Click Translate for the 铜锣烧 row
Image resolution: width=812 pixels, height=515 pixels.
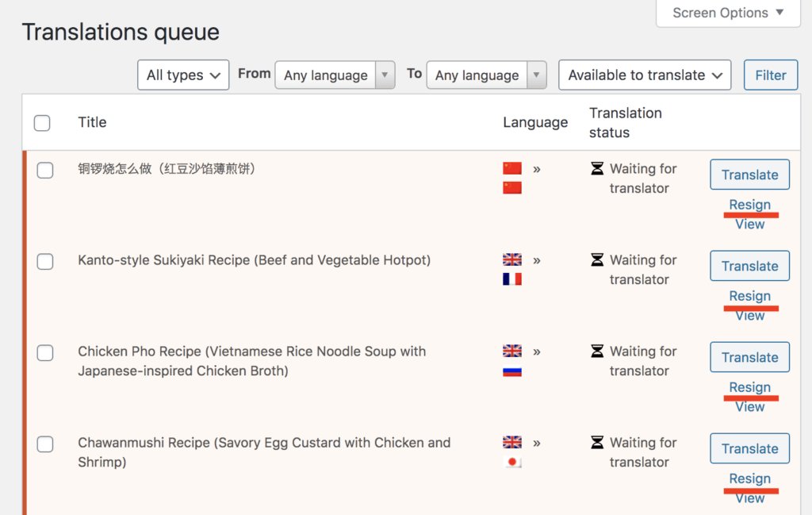click(750, 175)
